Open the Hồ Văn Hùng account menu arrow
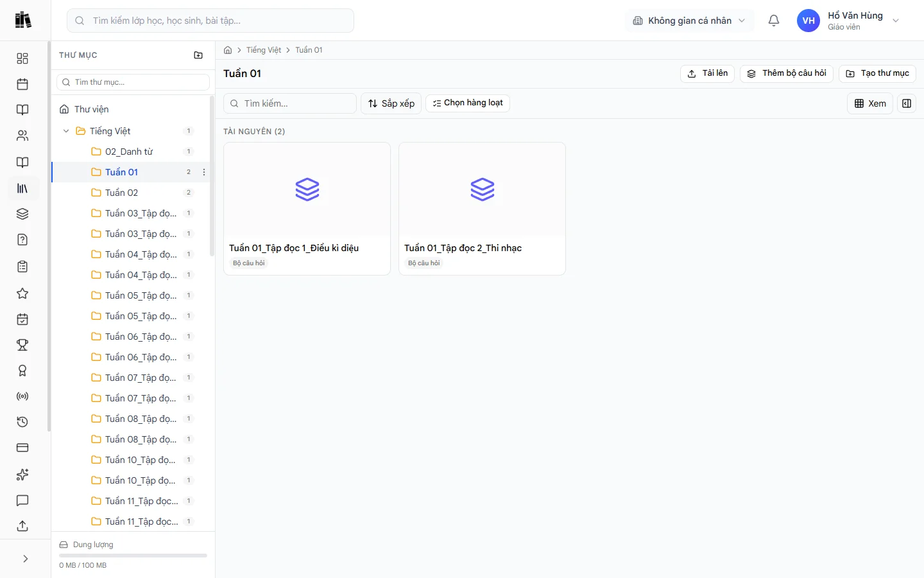The image size is (924, 578). 896,21
